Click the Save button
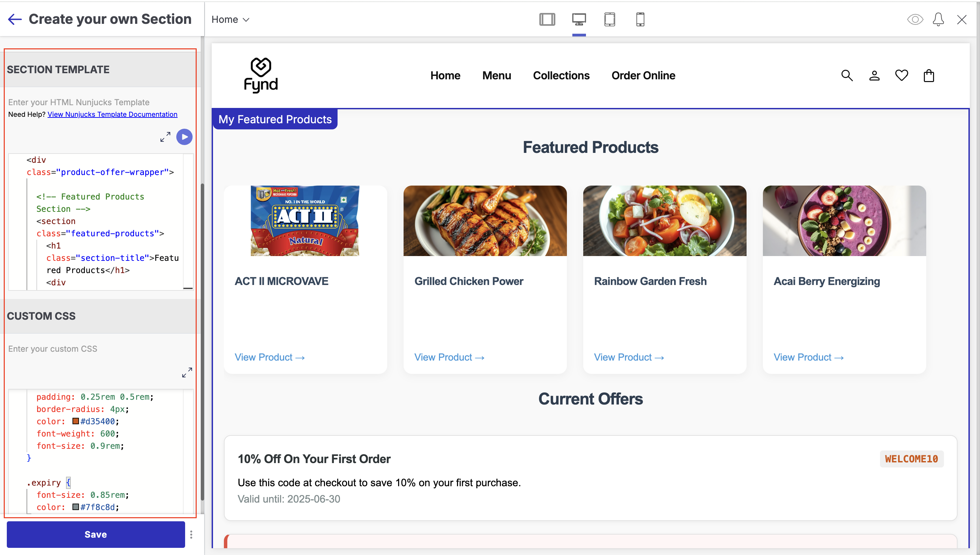980x555 pixels. click(96, 534)
